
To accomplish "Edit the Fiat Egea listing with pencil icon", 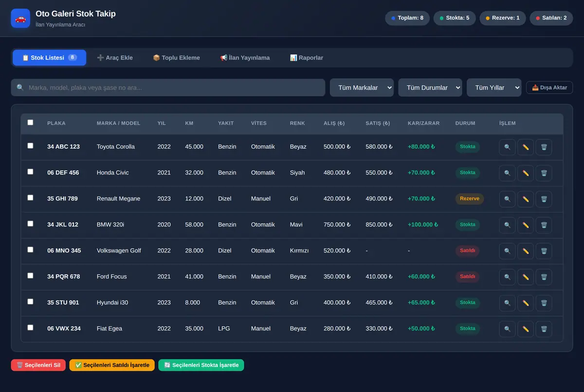I will pyautogui.click(x=526, y=329).
